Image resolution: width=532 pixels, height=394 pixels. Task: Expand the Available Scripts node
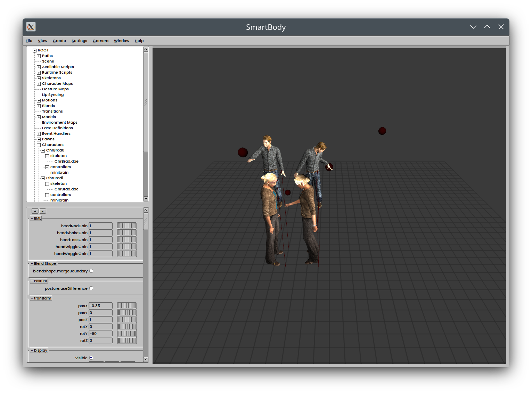coord(39,67)
